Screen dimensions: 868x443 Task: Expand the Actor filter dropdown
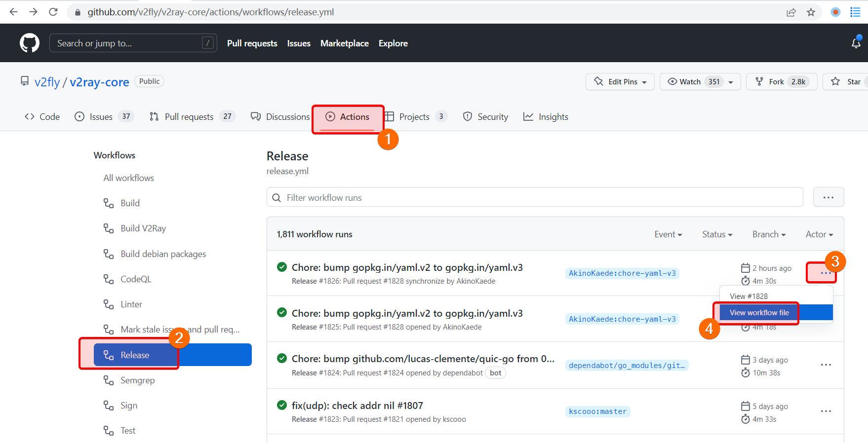tap(819, 234)
